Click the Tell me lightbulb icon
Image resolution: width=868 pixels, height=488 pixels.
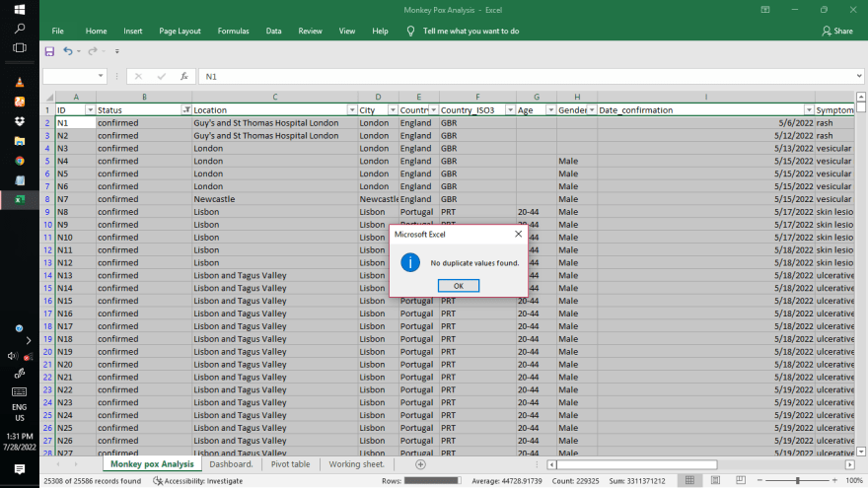point(410,31)
